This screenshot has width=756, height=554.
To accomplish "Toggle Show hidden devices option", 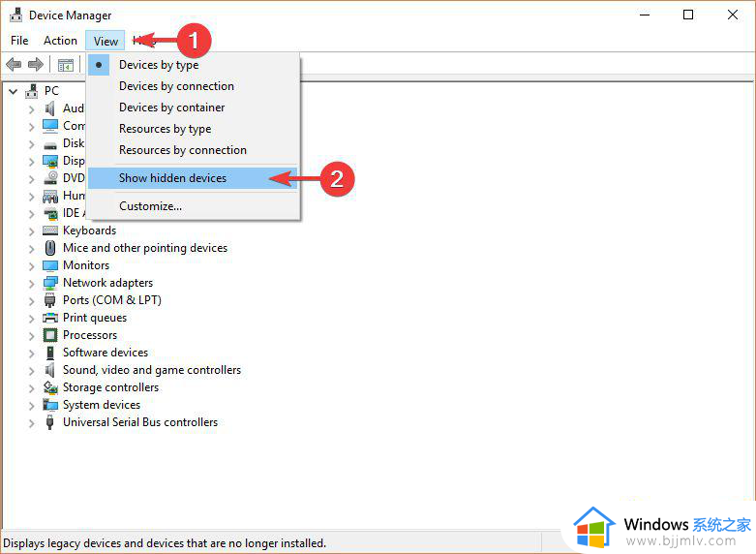I will click(x=194, y=178).
